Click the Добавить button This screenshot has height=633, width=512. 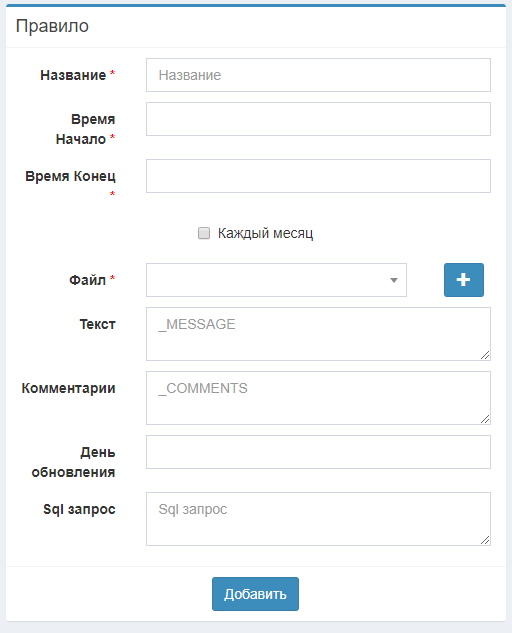pos(255,594)
